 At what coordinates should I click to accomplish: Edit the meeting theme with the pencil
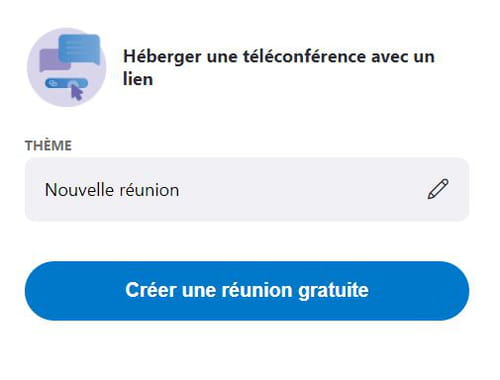coord(438,189)
